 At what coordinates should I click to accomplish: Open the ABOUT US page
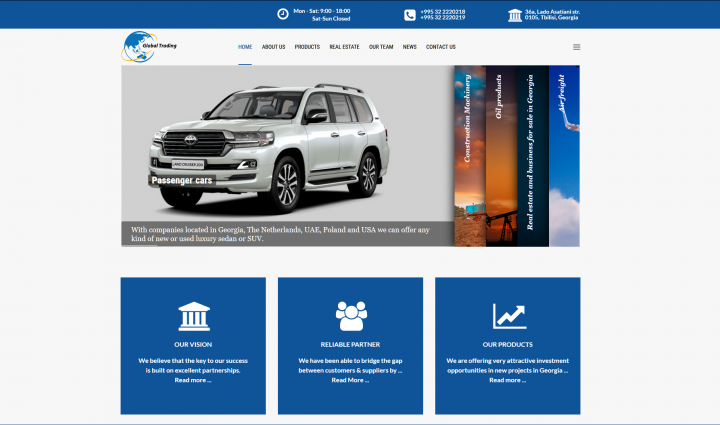click(273, 47)
